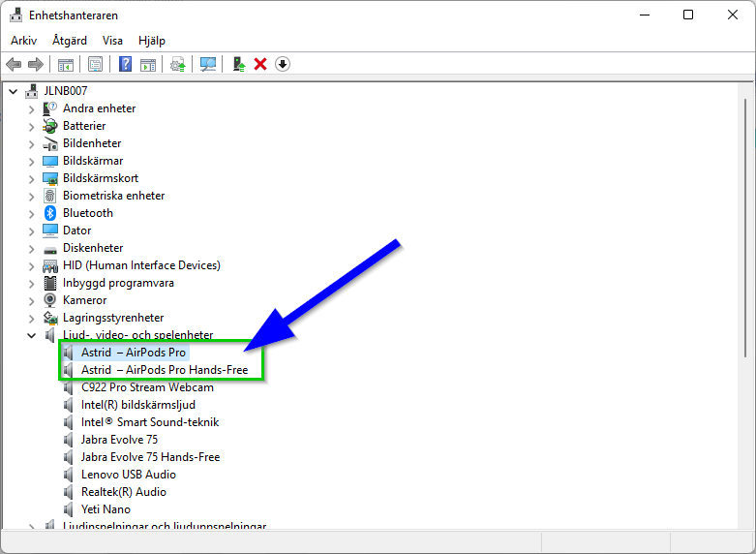Viewport: 756px width, 554px height.
Task: Collapse the JLNB007 root node
Action: click(x=14, y=91)
